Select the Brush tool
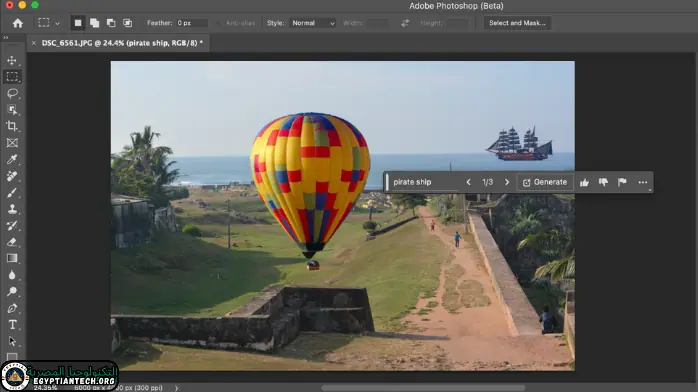The height and width of the screenshot is (392, 698). (x=12, y=192)
